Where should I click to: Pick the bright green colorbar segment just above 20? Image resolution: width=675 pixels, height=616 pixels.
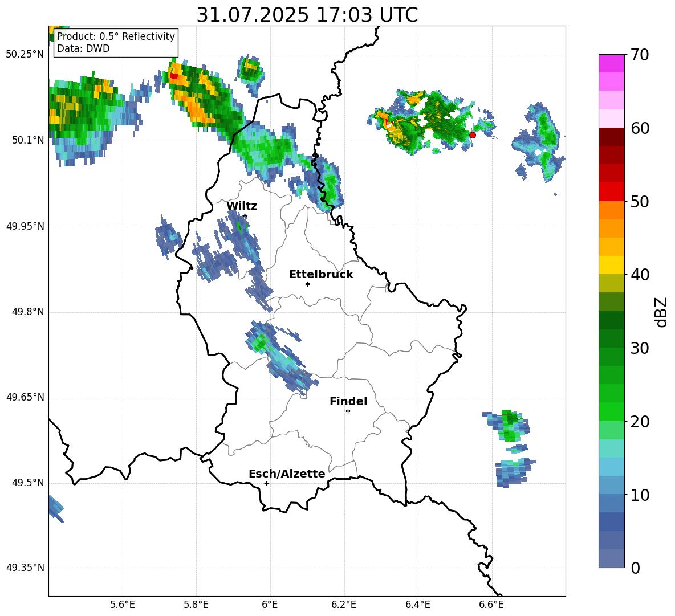point(611,411)
